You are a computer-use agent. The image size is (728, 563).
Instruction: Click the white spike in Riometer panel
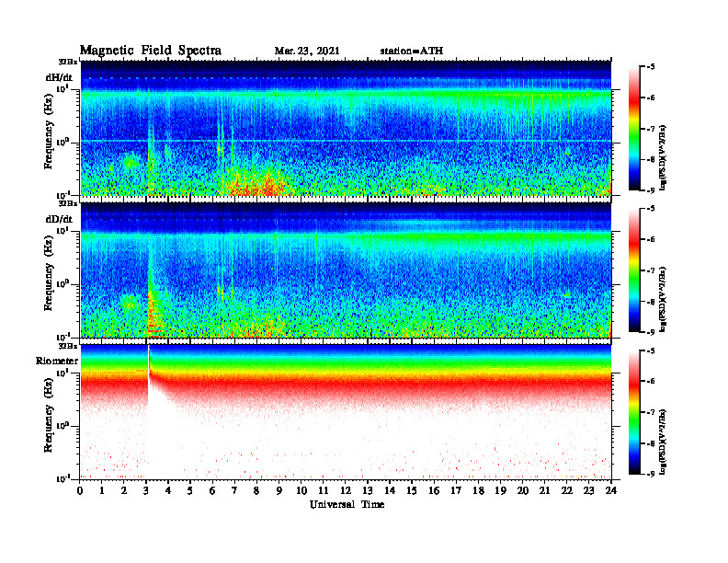pos(149,367)
